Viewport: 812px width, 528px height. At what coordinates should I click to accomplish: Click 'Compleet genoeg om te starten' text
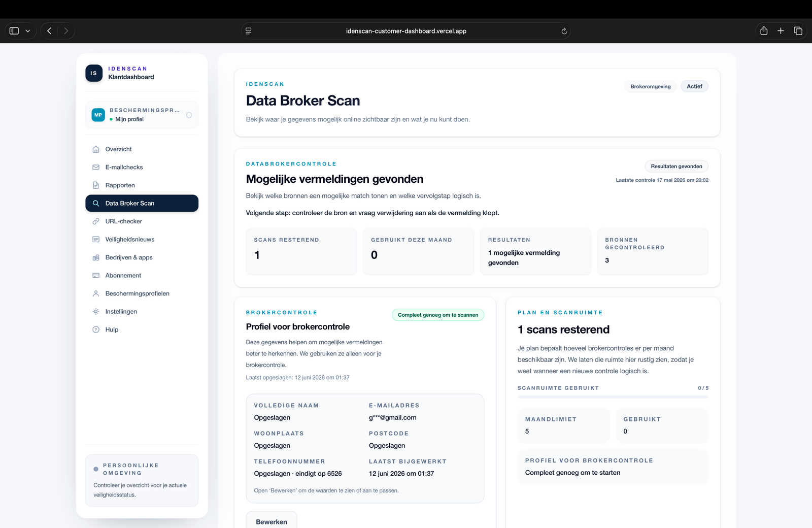(x=572, y=473)
